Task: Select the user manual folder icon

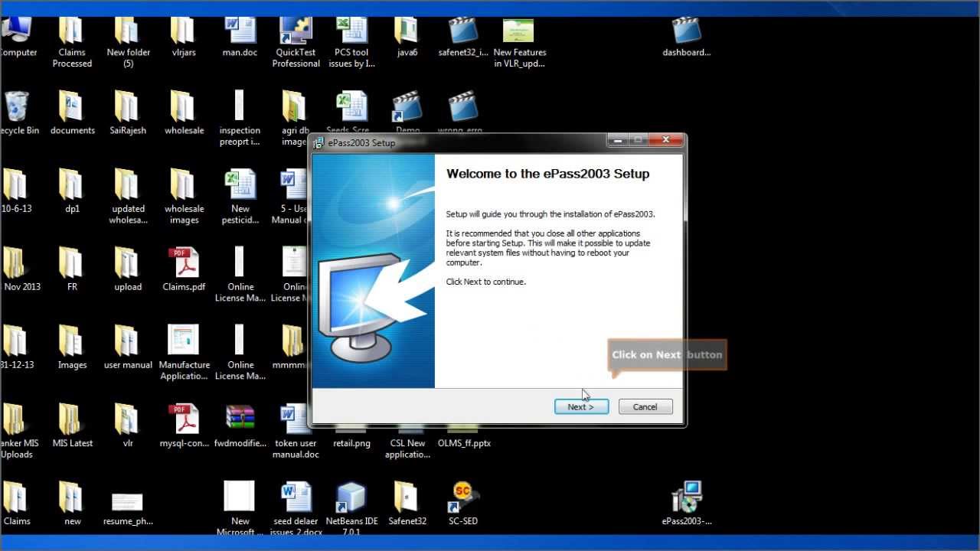Action: tap(128, 341)
